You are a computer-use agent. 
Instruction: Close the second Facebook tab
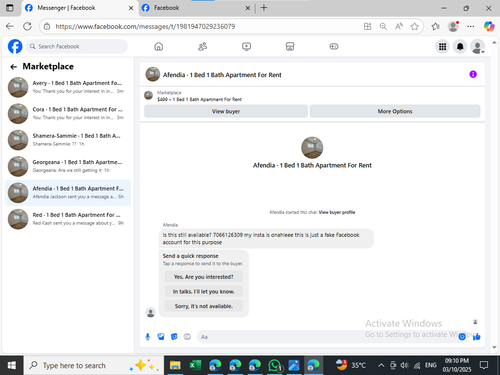click(248, 8)
